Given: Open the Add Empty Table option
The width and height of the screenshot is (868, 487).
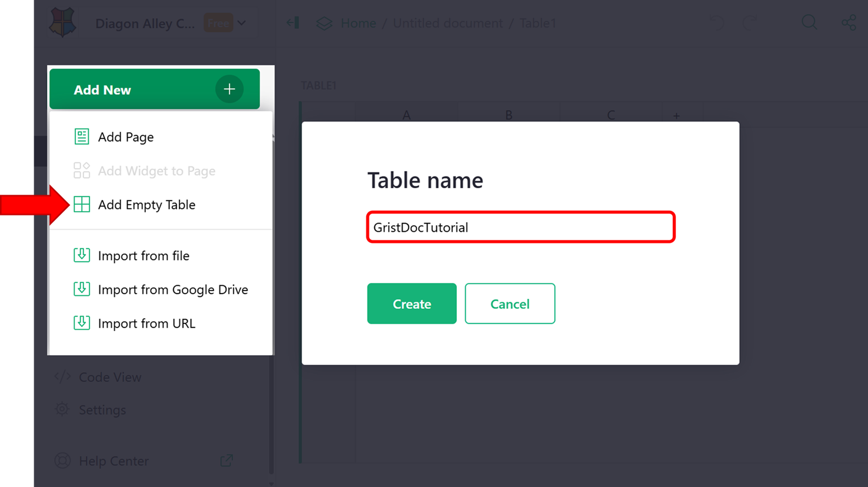Looking at the screenshot, I should point(146,205).
